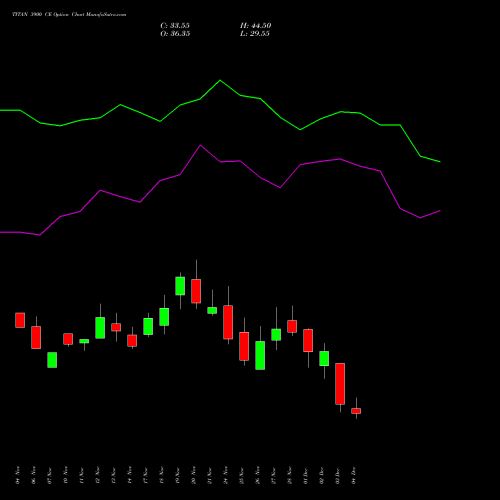Click the purple indicator line on the chart
Screen dimensions: 500x500
pyautogui.click(x=200, y=146)
